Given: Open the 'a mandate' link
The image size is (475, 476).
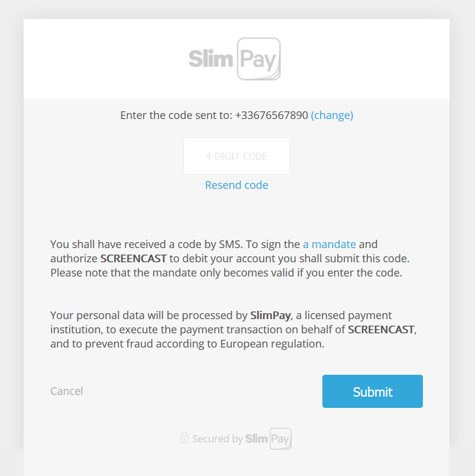Looking at the screenshot, I should coord(329,244).
